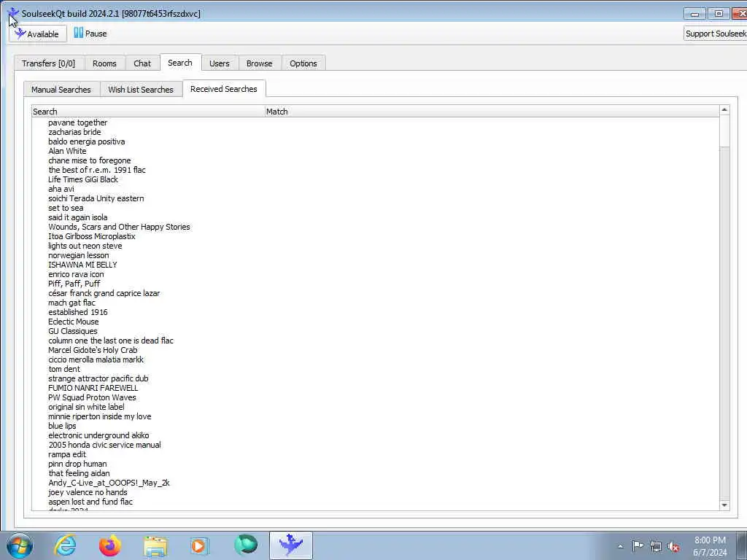Viewport: 747px width, 560px height.
Task: Open the Windows Start menu orb
Action: pyautogui.click(x=20, y=545)
